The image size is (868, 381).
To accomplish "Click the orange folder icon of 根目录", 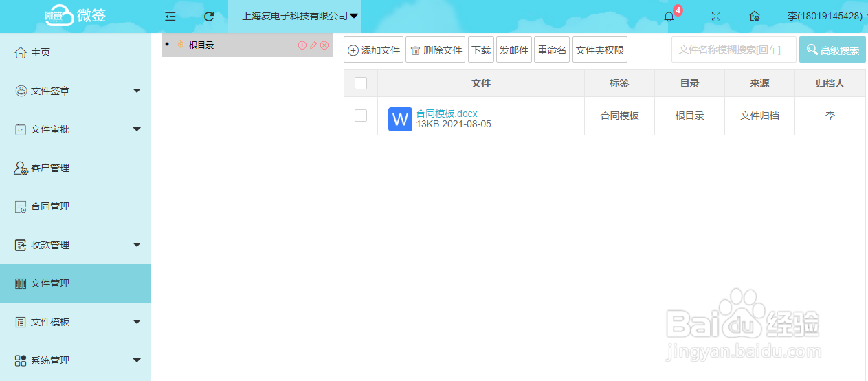I will [180, 45].
